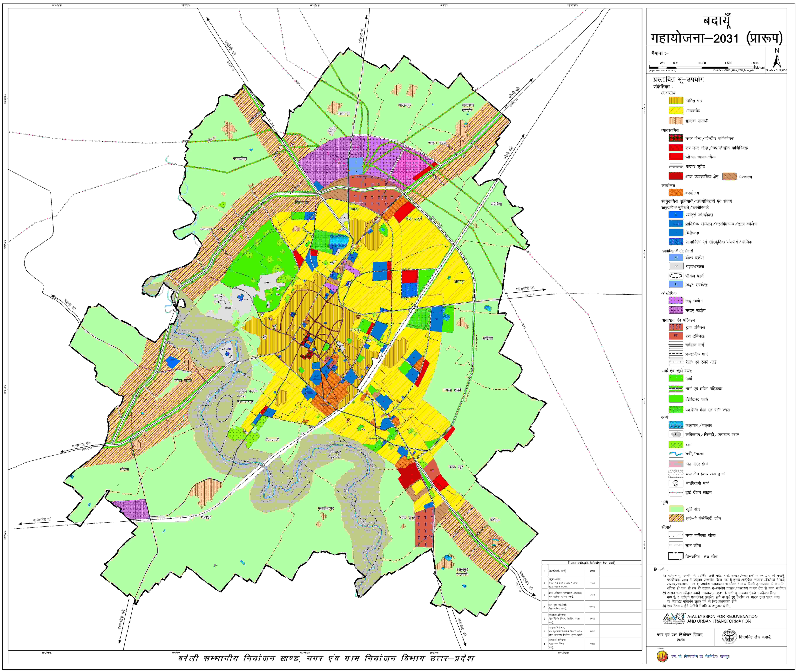Click the railway yard legend symbol
Image resolution: width=800 pixels, height=672 pixels.
[676, 362]
